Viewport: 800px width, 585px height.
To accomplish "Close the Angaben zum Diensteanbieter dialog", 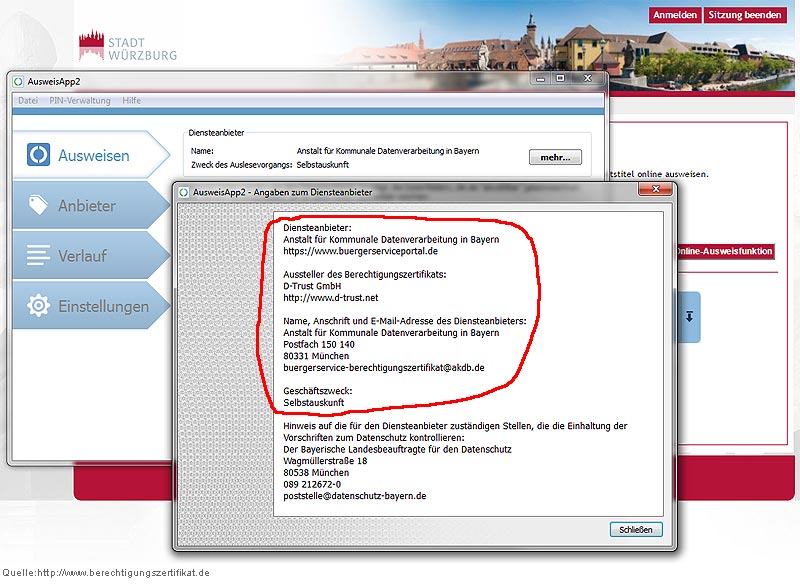I will coord(656,189).
